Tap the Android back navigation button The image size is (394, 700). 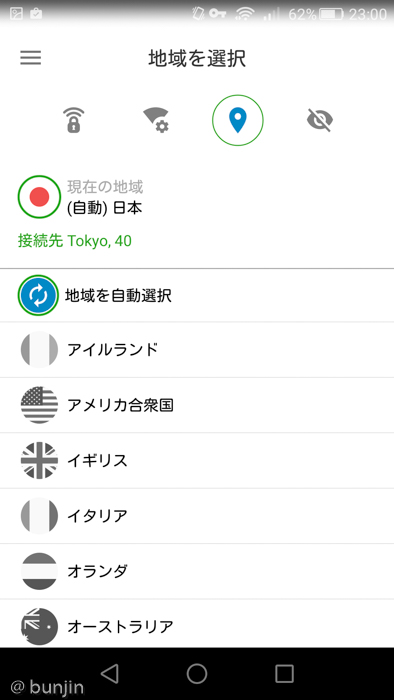pyautogui.click(x=109, y=673)
